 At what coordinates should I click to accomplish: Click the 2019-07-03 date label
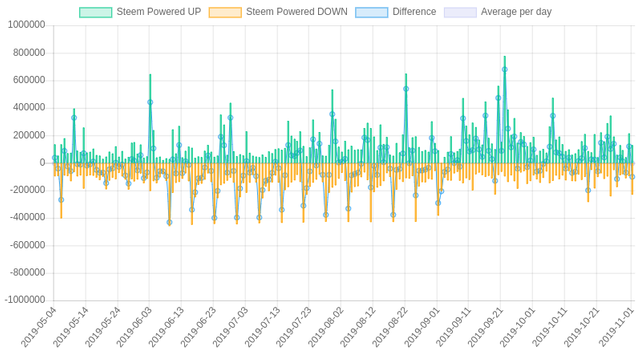[231, 328]
